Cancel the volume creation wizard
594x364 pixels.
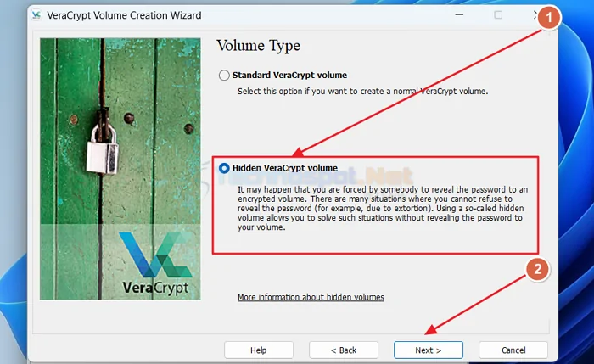(513, 350)
